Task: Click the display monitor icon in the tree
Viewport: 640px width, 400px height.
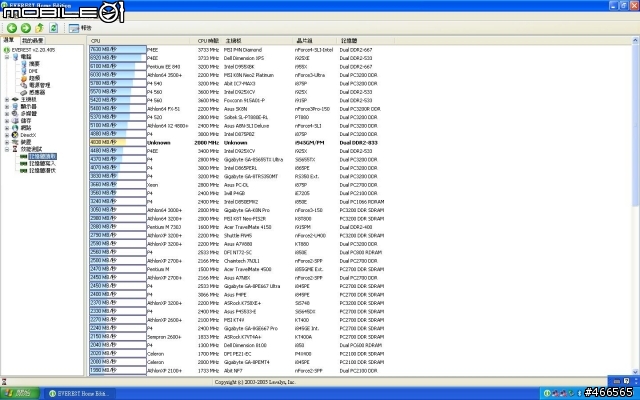Action: 16,107
